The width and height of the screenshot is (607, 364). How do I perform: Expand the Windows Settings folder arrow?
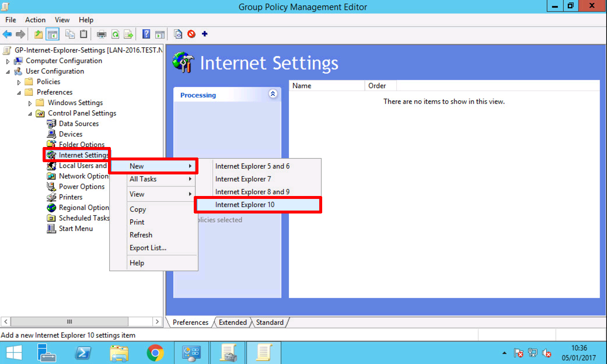click(x=30, y=103)
